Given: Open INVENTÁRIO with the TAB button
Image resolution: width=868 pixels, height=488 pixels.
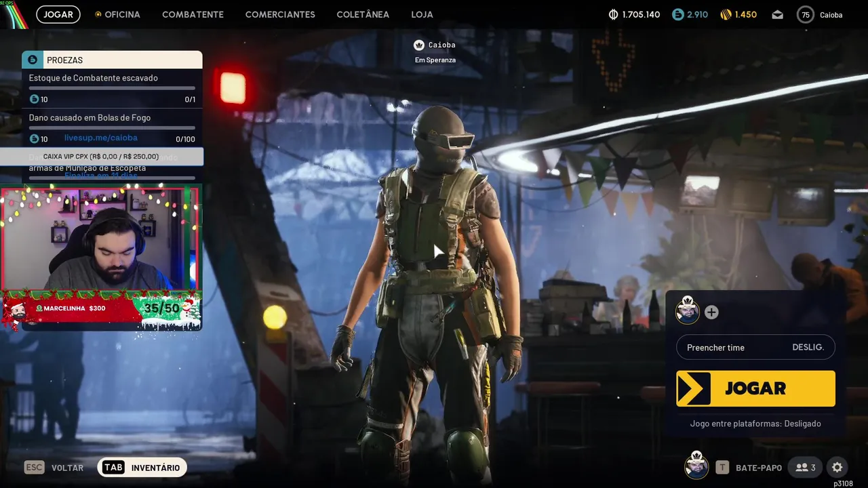Looking at the screenshot, I should [142, 468].
